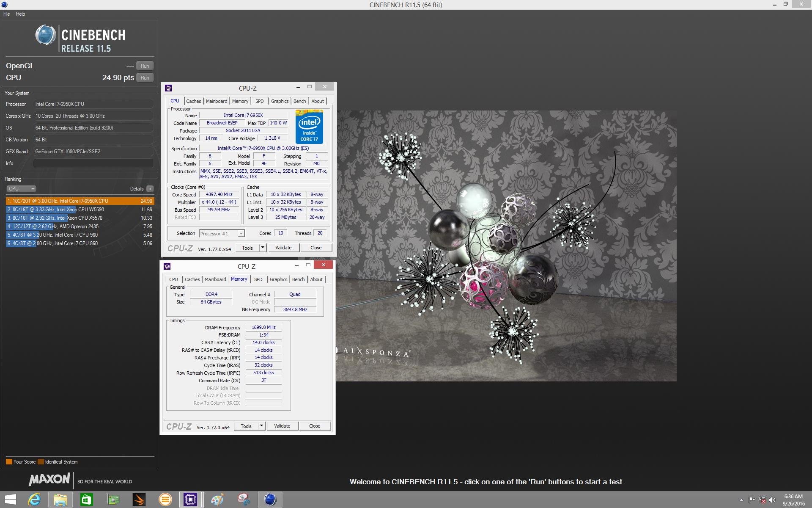Click Close button in upper CPU-Z
812x508 pixels.
[x=316, y=248]
